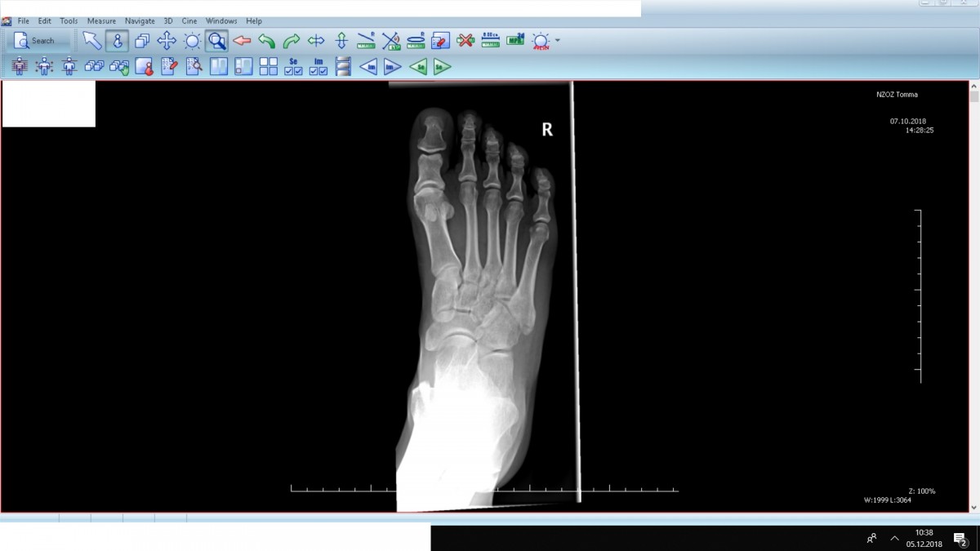Expand the dropdown arrow beside the preset sun icon
Screen dimensions: 980x551
coord(558,40)
